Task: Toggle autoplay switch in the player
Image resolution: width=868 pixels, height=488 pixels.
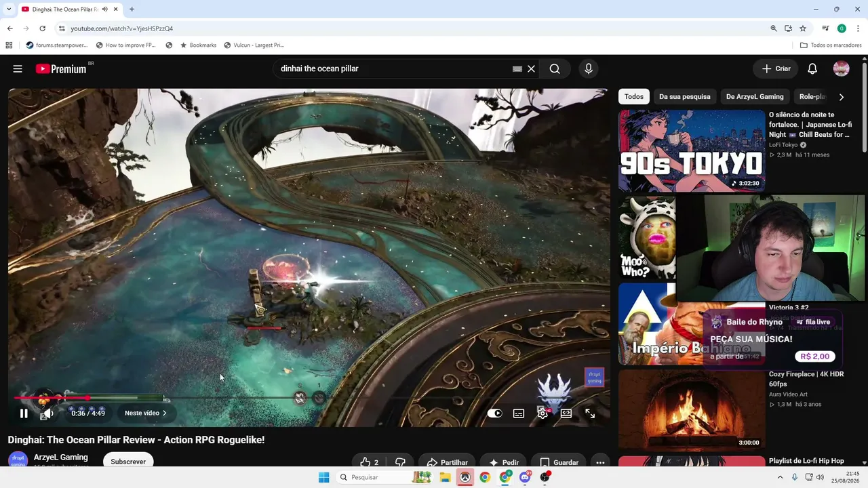Action: click(x=495, y=413)
